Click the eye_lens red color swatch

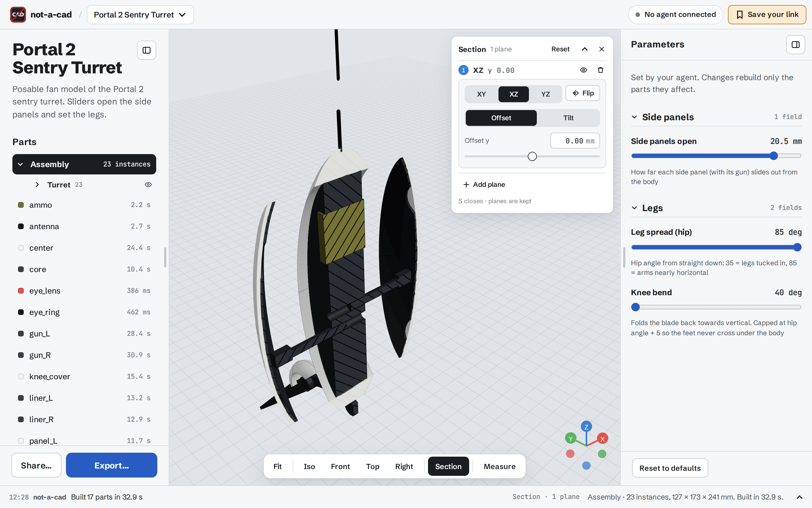click(x=21, y=291)
